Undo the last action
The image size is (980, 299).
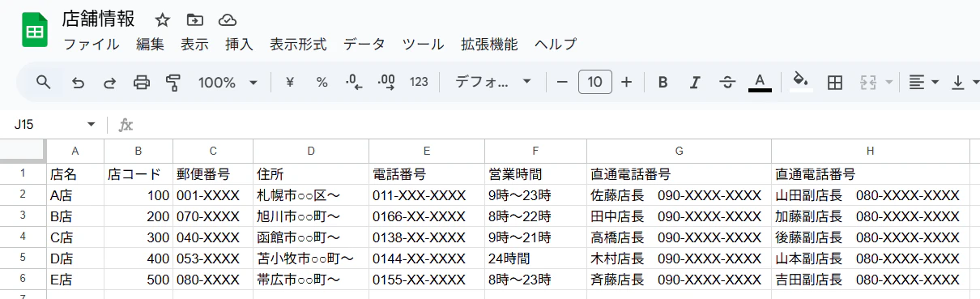coord(78,82)
